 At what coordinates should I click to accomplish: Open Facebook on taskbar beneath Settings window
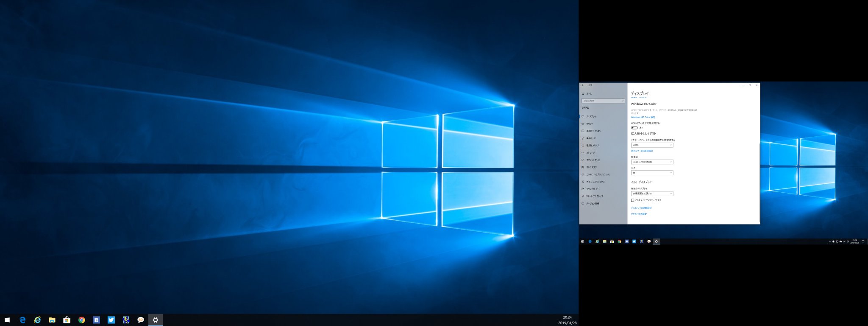[627, 242]
